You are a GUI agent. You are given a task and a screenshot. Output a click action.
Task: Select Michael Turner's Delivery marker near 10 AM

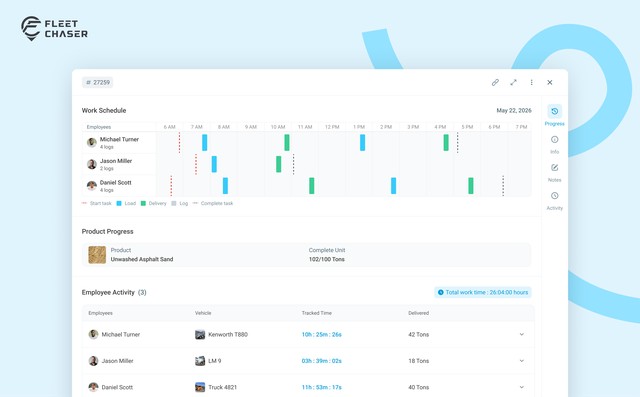[287, 142]
